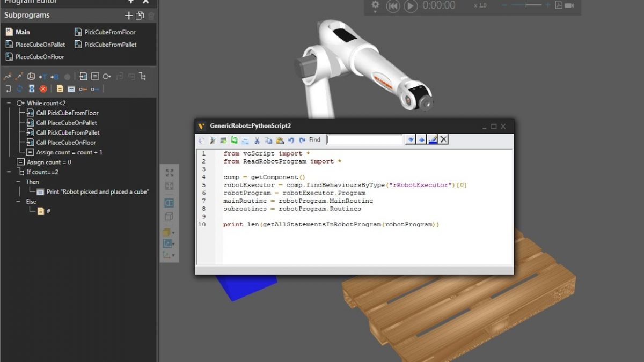Add a print statement from the statements toolbar
This screenshot has width=644, height=362.
(71, 88)
